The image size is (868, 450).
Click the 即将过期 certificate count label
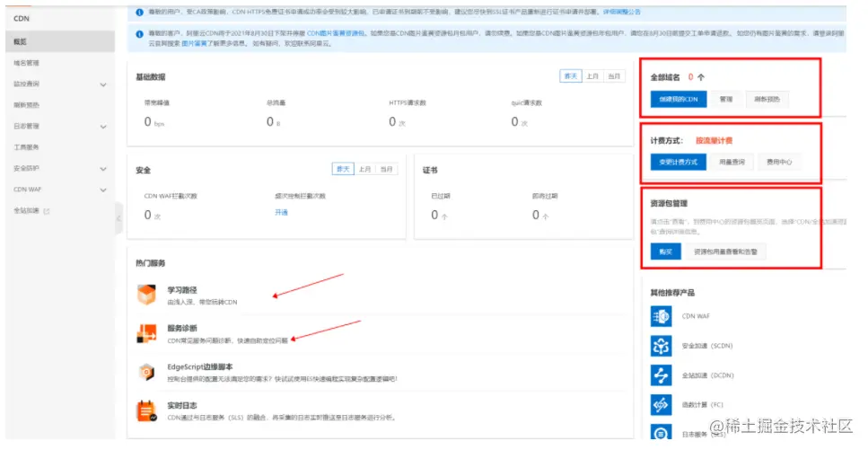[x=545, y=196]
